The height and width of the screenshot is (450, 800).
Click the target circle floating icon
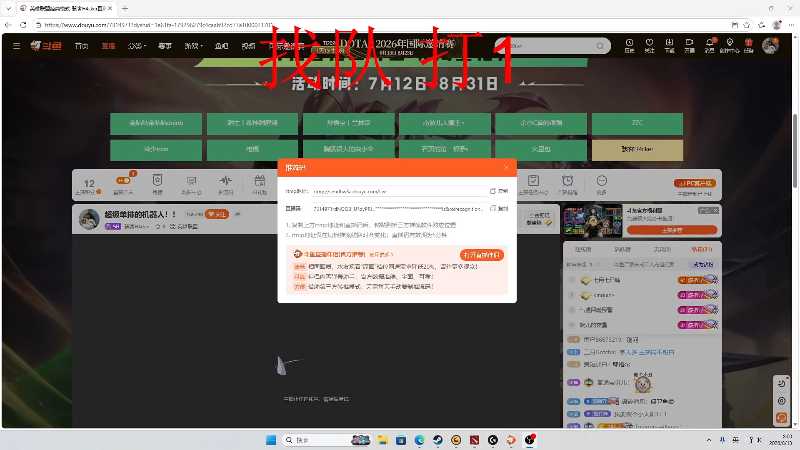tap(781, 401)
